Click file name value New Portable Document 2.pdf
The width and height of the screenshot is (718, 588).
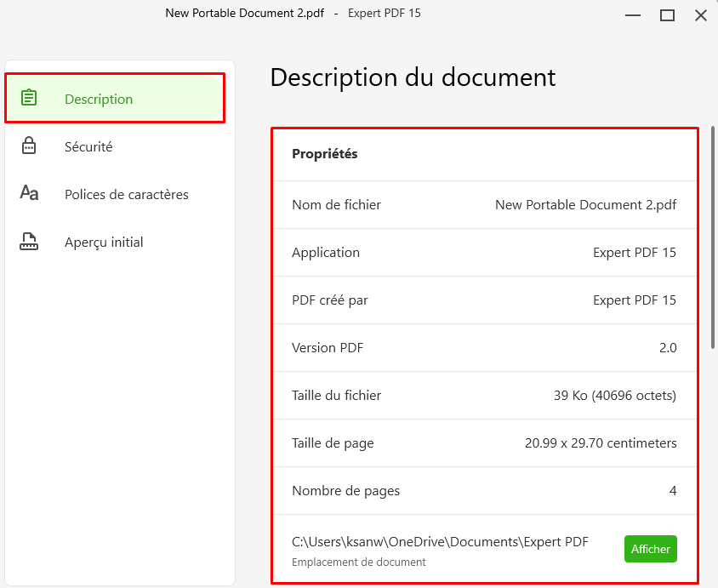[x=585, y=205]
